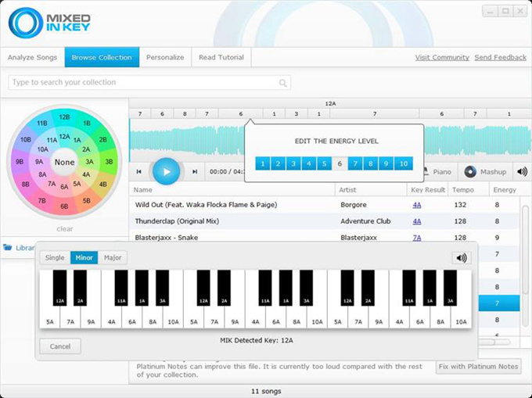Set energy level to 8
Viewport: 532px width, 398px height.
click(x=371, y=163)
